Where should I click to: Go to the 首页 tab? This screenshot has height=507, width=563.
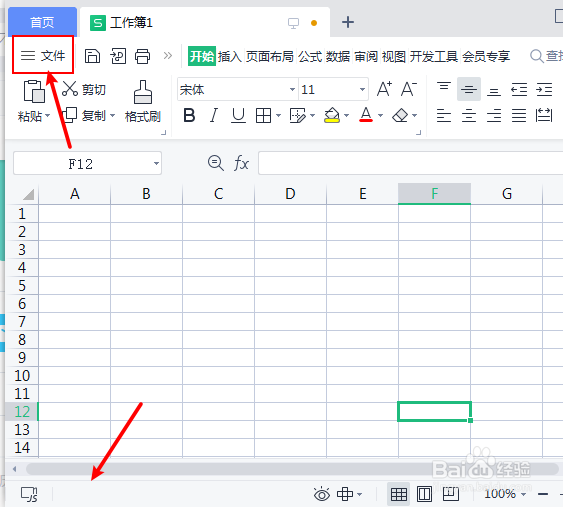click(42, 22)
